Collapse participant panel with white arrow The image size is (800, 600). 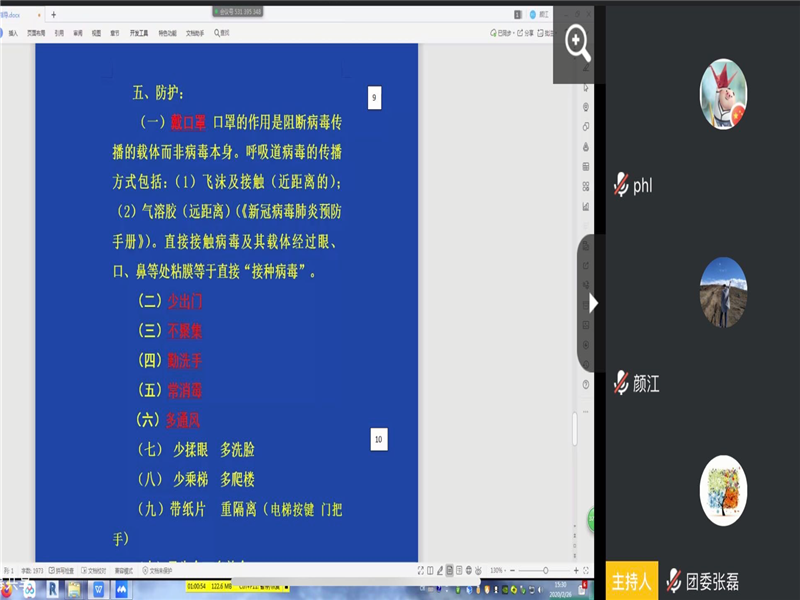click(594, 302)
